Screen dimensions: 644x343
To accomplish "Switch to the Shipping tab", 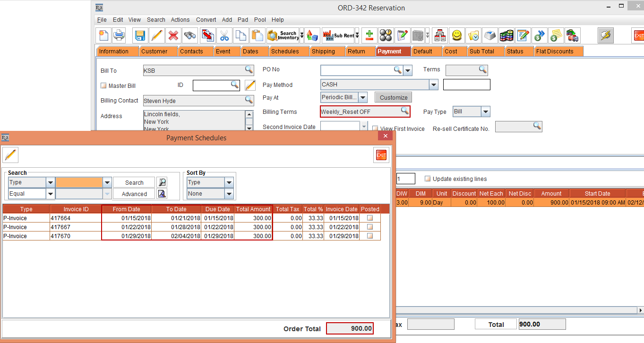I will (323, 51).
